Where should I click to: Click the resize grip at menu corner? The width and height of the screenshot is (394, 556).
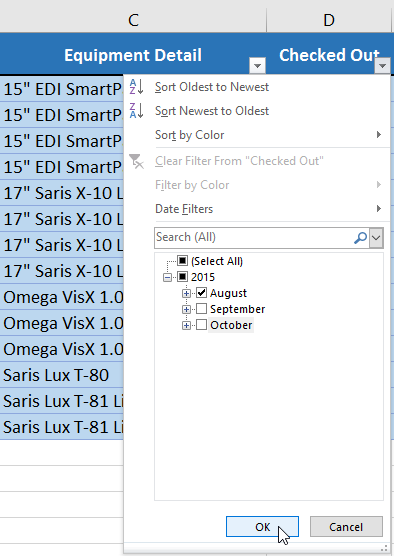pyautogui.click(x=383, y=548)
